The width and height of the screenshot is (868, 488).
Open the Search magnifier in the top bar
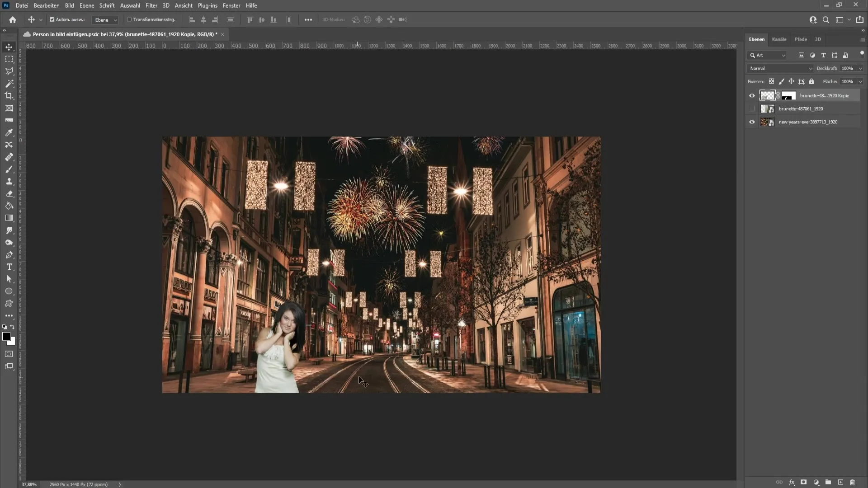point(826,19)
